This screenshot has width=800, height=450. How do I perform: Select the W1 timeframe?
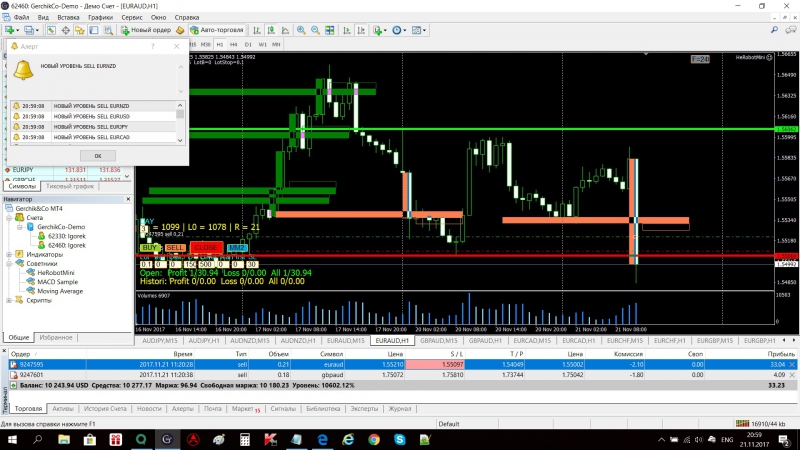click(x=262, y=44)
